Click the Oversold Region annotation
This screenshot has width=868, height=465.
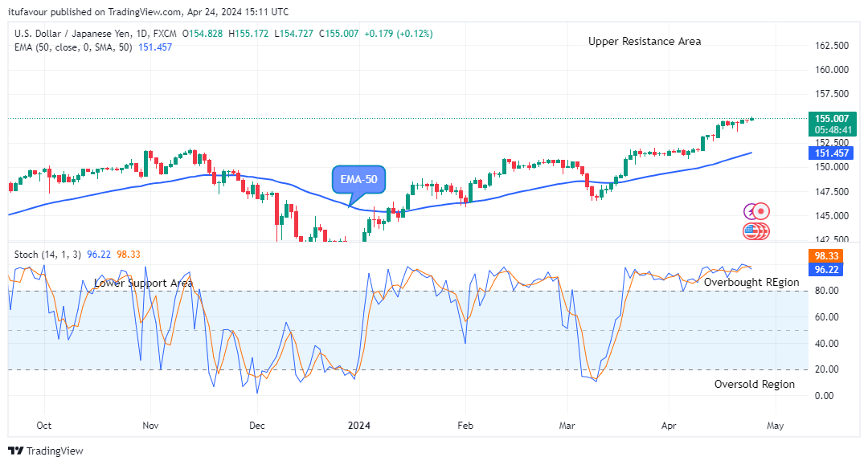(754, 384)
